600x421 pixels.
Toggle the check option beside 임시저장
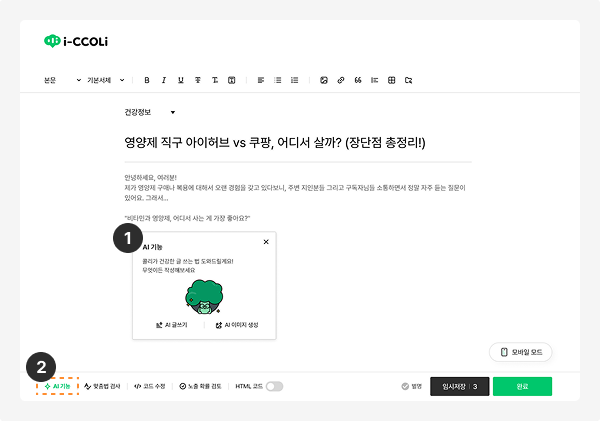405,387
